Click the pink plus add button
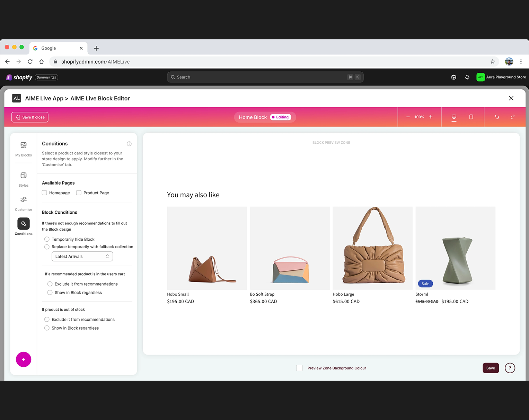Viewport: 529px width, 420px height. tap(24, 359)
